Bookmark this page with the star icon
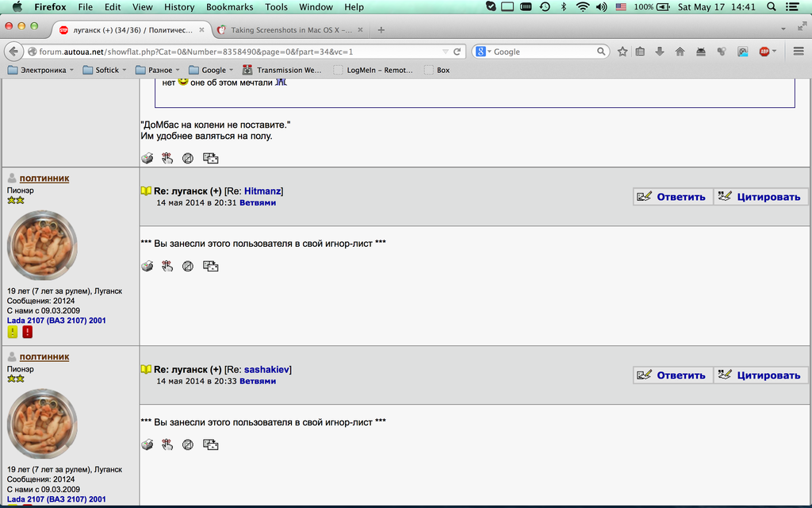Viewport: 812px width, 508px height. 622,52
